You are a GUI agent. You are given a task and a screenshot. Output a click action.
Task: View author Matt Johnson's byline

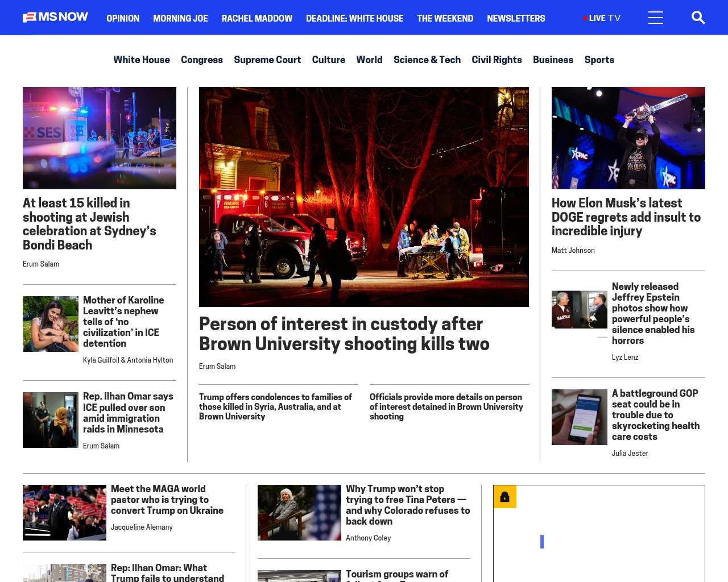pyautogui.click(x=573, y=250)
